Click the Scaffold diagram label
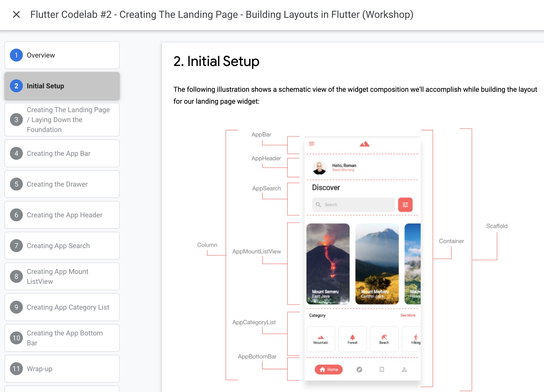The image size is (544, 392). click(x=497, y=226)
